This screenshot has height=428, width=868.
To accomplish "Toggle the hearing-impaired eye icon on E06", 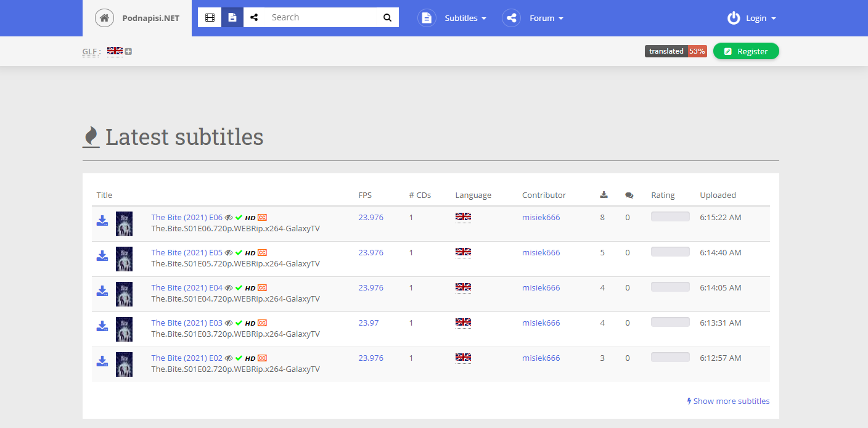I will [x=228, y=217].
